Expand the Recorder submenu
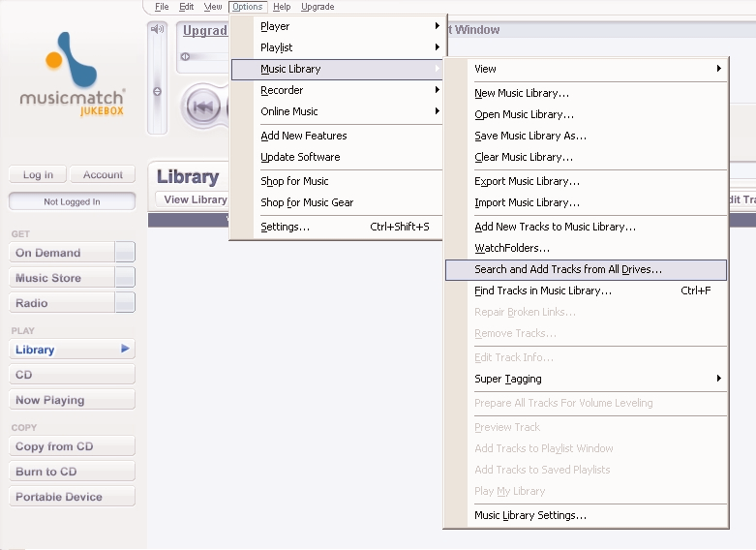756x550 pixels. coord(437,90)
